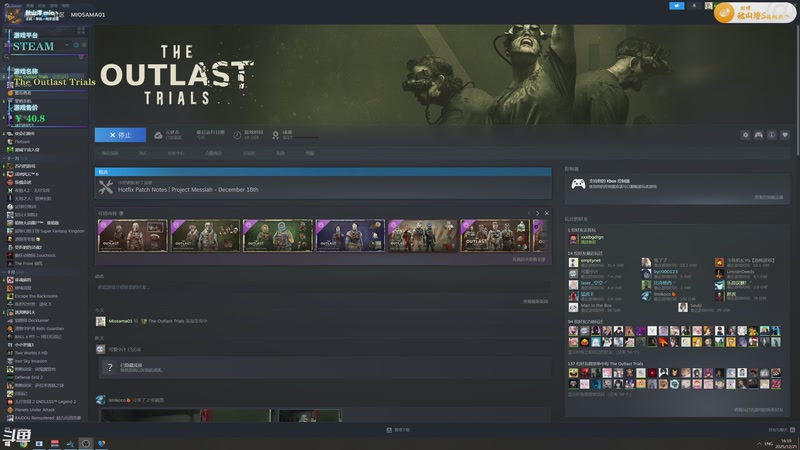Open the library filter icon beside search

click(x=81, y=57)
